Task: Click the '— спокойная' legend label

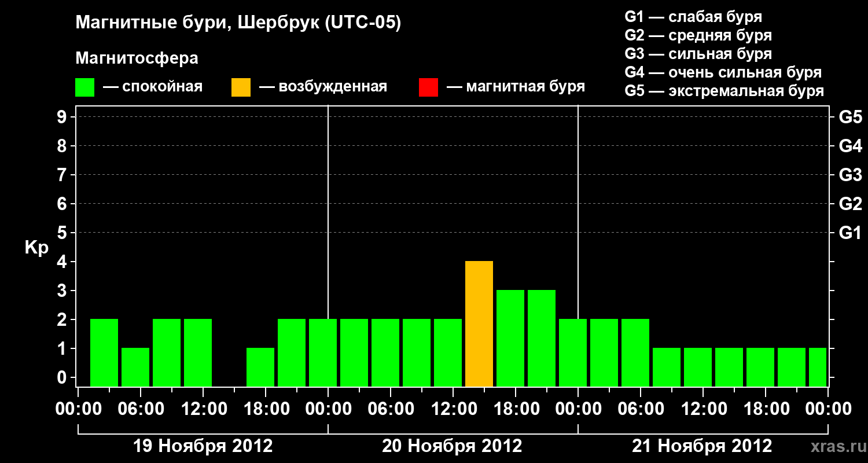Action: (x=153, y=87)
